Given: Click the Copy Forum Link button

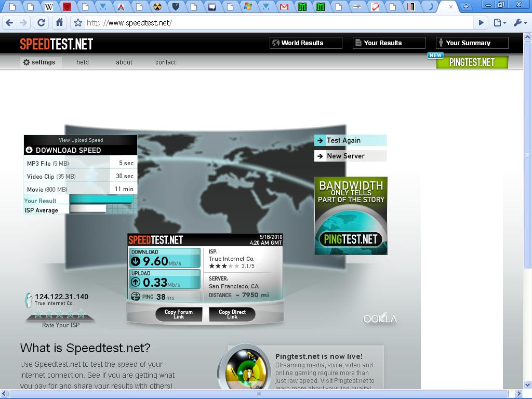Looking at the screenshot, I should tap(179, 314).
